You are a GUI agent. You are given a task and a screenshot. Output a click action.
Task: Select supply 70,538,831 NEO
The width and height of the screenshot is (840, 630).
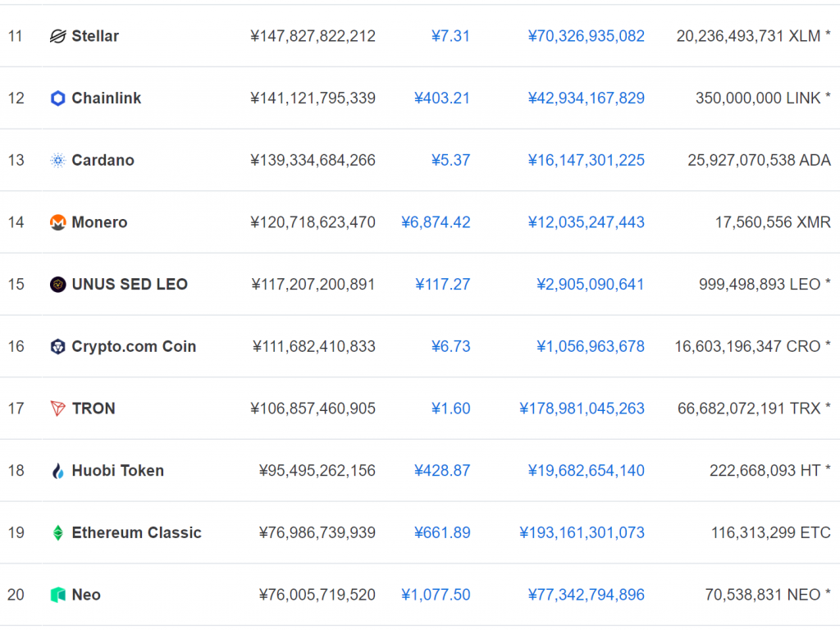coord(763,596)
